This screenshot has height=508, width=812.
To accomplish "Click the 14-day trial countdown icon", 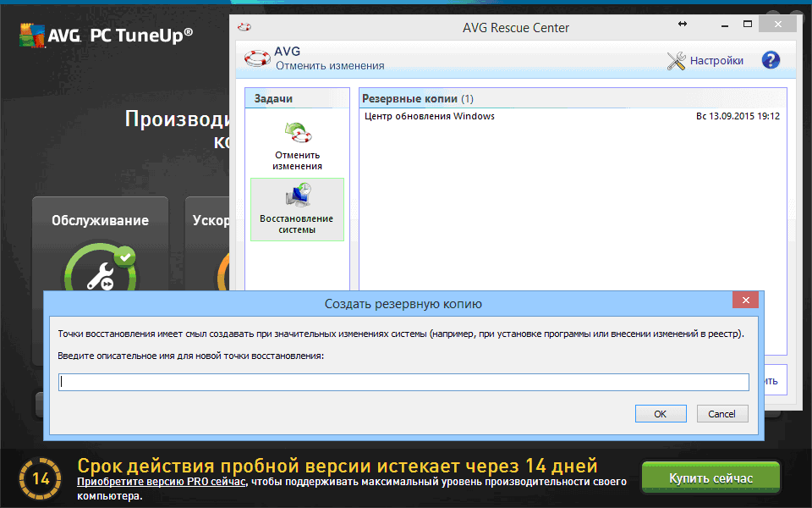I will click(x=40, y=478).
